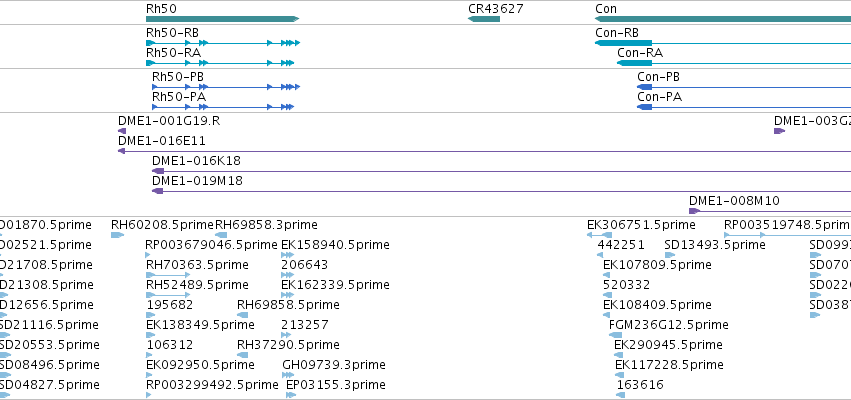
Task: Click the DME1-001G19.R arrow glyph
Action: tap(122, 131)
